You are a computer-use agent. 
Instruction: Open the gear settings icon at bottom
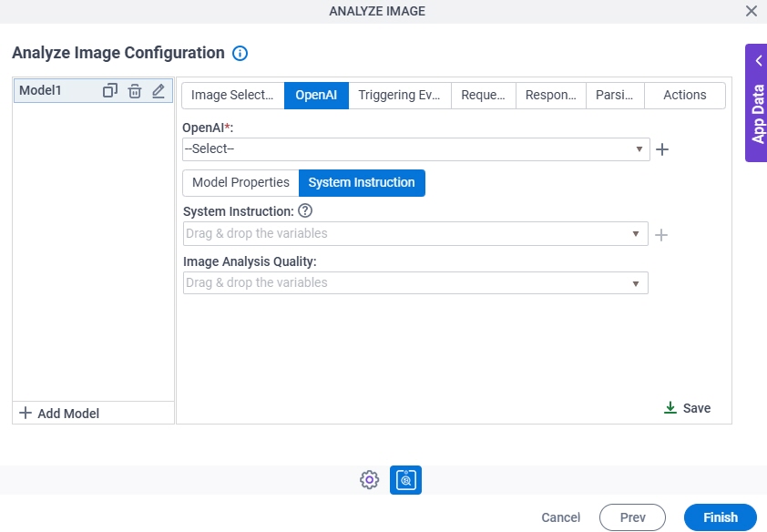(x=369, y=480)
